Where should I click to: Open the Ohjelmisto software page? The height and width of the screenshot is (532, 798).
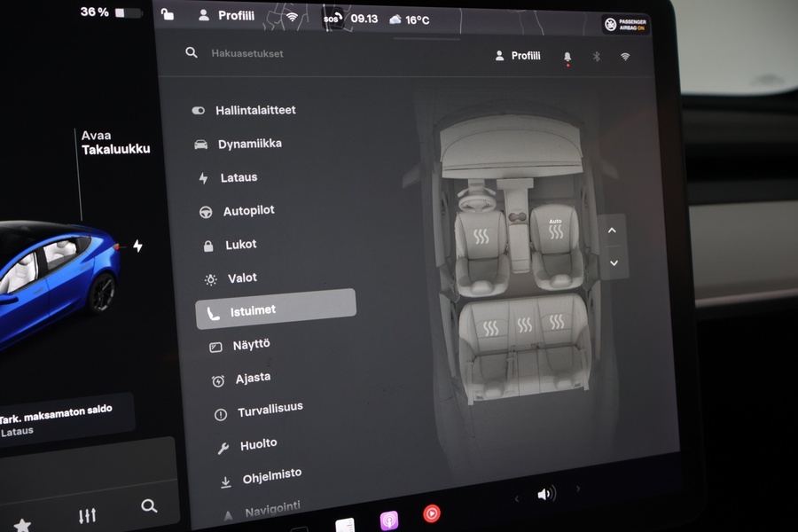coord(270,475)
